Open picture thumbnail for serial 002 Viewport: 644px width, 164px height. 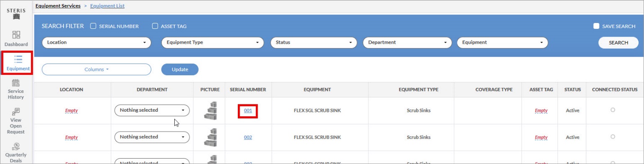[x=210, y=137]
